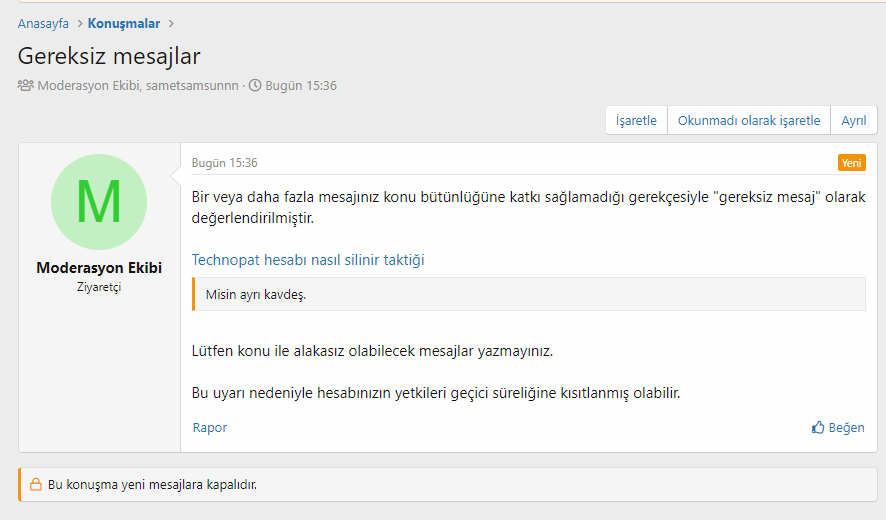Click the lock icon in the closed notice
Viewport: 886px width, 520px height.
[x=35, y=485]
